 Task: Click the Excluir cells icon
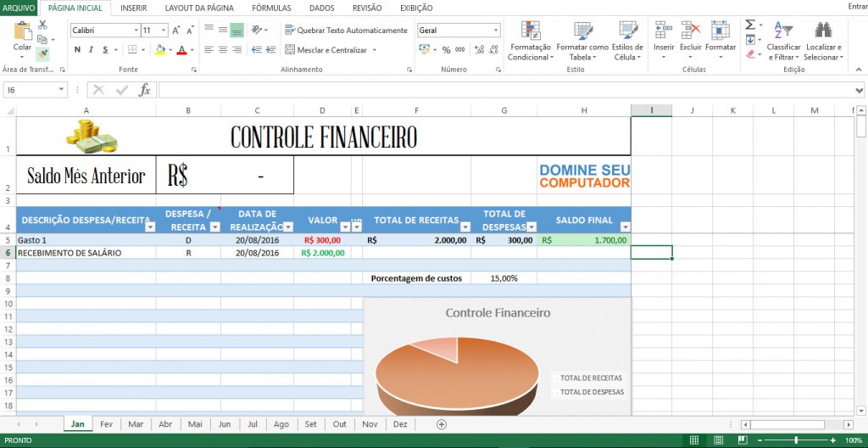(690, 30)
